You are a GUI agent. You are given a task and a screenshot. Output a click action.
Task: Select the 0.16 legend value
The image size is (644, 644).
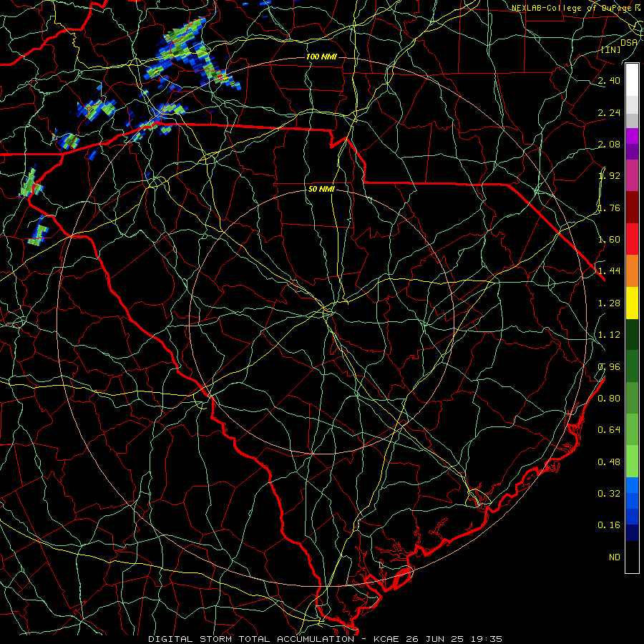tap(609, 525)
